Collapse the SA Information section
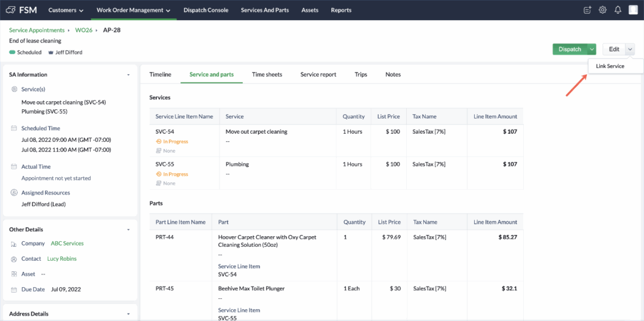Screen dimensions: 644x321 pyautogui.click(x=128, y=75)
